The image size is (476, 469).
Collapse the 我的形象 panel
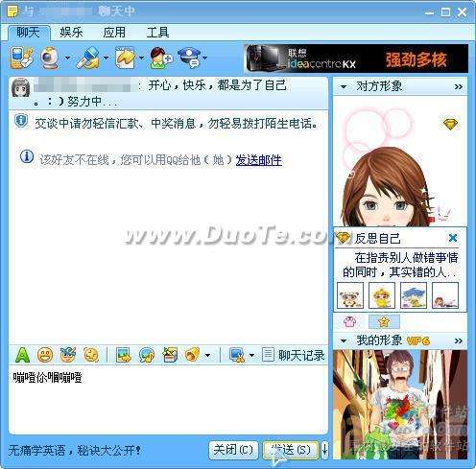[344, 340]
